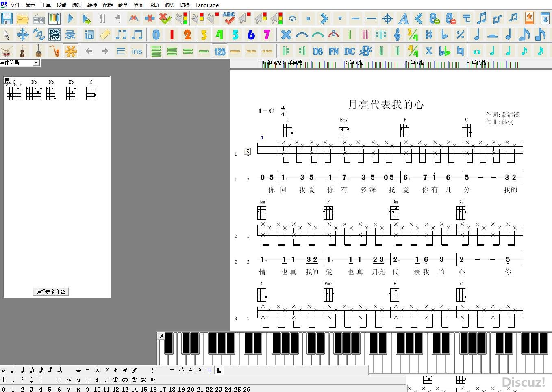
Task: Select the arrow pointer tool
Action: pyautogui.click(x=7, y=35)
